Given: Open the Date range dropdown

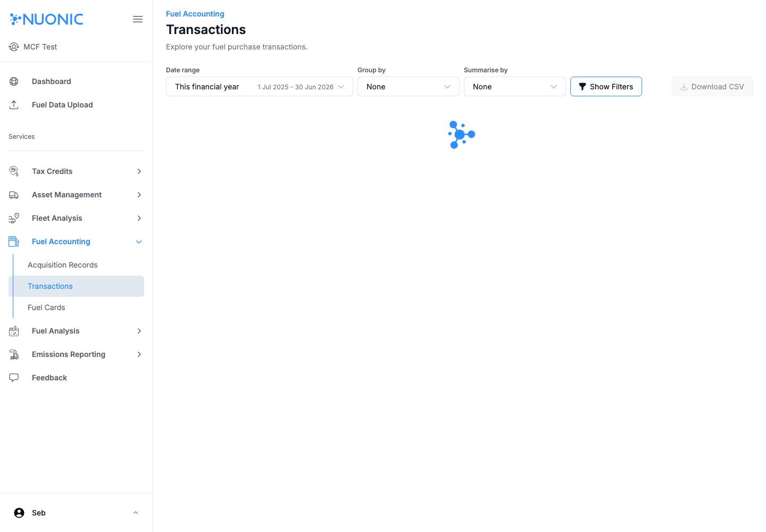Looking at the screenshot, I should click(259, 87).
